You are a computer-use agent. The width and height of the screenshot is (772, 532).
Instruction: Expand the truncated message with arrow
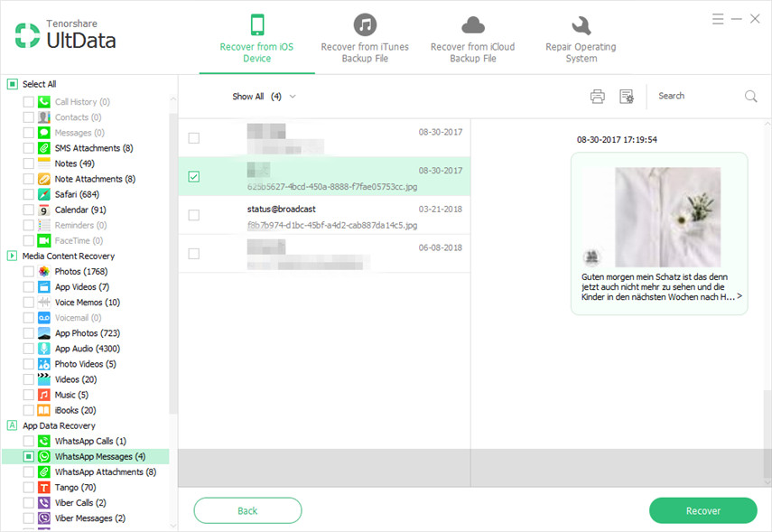coord(739,296)
